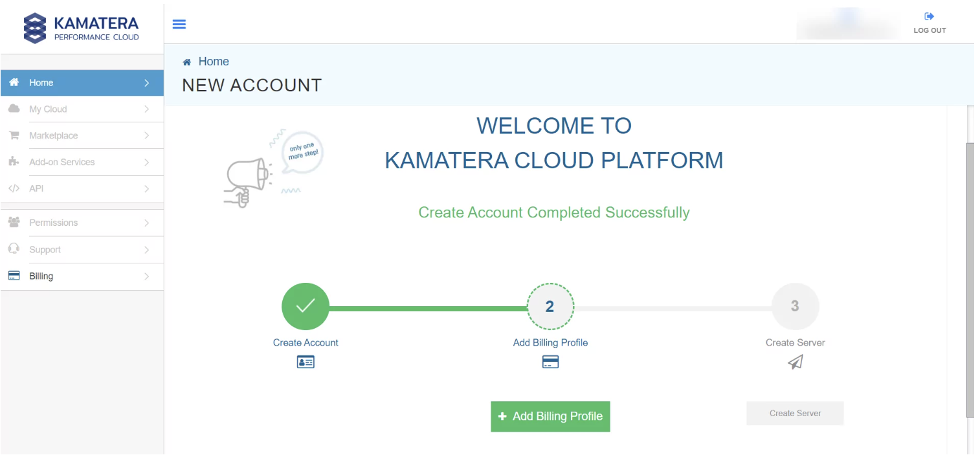Expand the Permissions chevron
Viewport: 980px width, 466px height.
147,223
